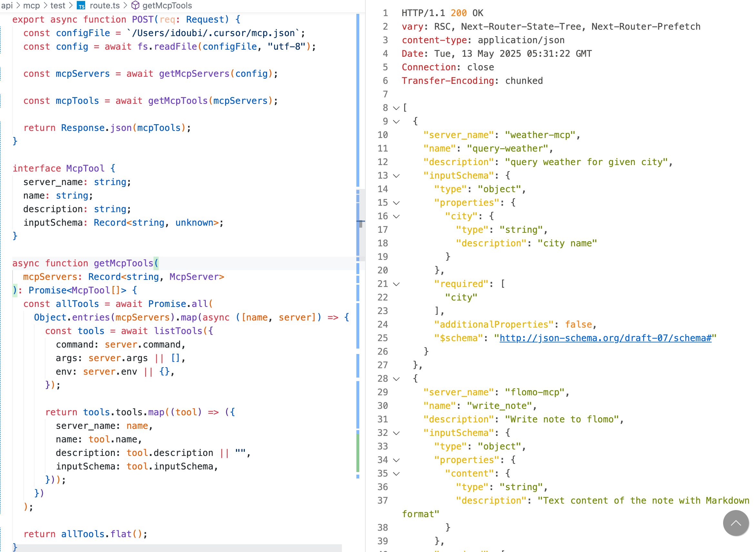
Task: Collapse the first object at line 9
Action: coord(396,122)
